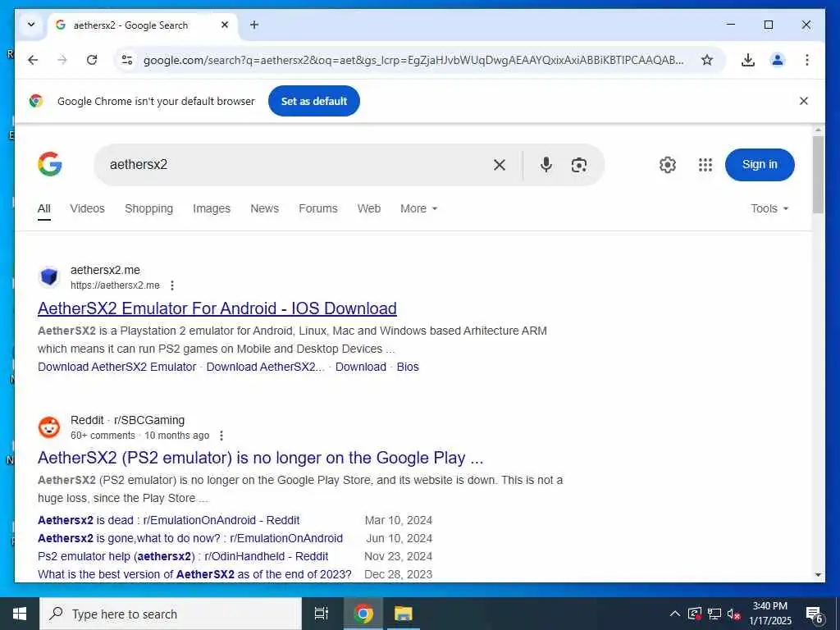Open a new tab with plus button
This screenshot has height=630, width=840.
pos(254,25)
